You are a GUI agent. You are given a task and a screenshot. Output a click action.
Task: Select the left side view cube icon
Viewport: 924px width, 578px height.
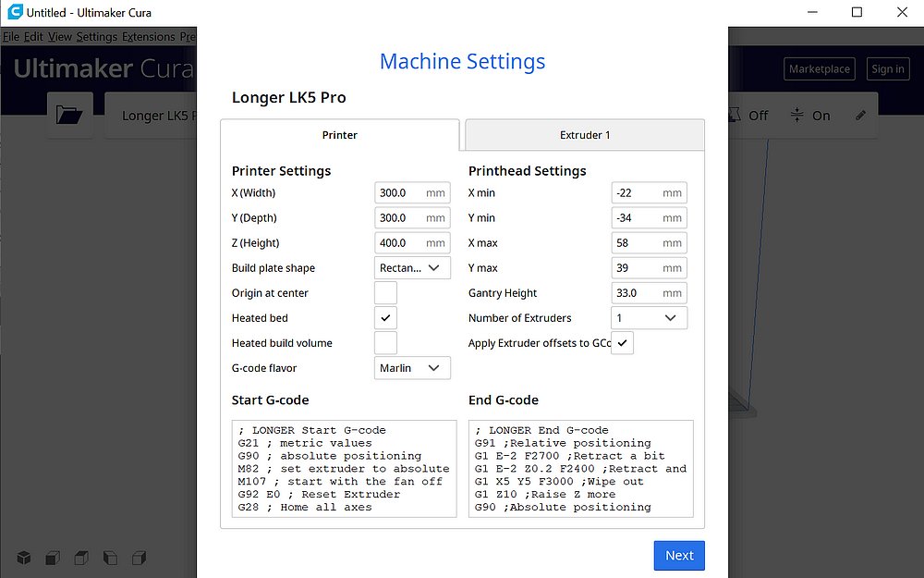point(110,558)
